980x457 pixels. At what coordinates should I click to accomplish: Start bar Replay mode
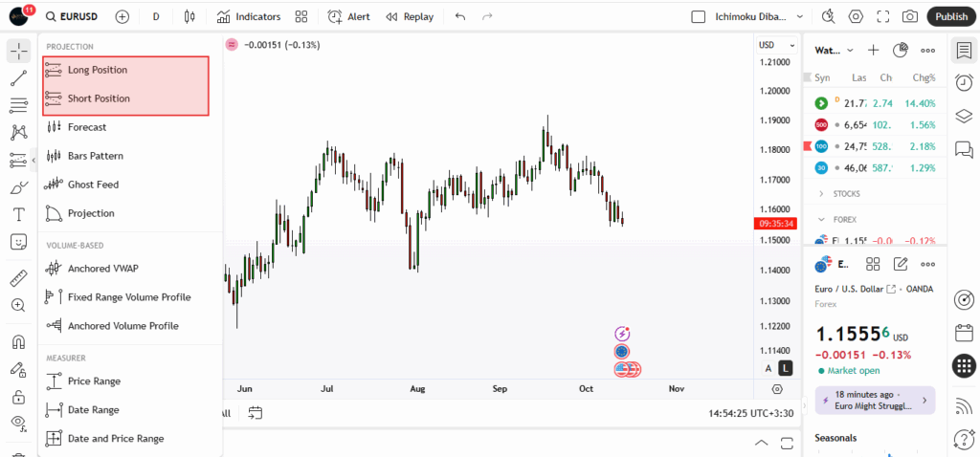click(409, 16)
